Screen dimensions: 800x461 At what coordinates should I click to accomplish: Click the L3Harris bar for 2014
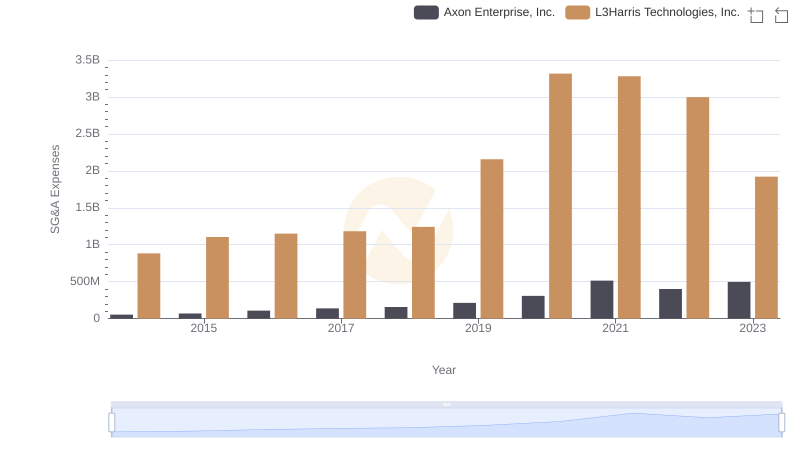pos(149,286)
